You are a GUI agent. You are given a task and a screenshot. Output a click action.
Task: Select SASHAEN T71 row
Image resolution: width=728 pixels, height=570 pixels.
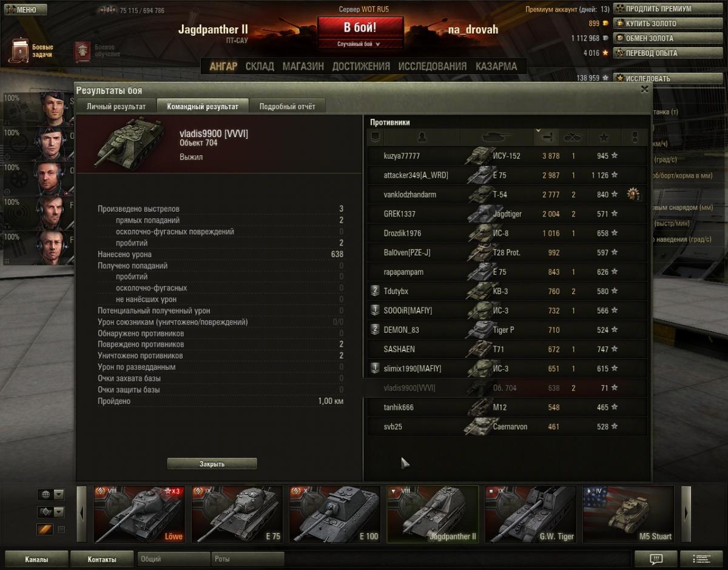[x=507, y=349]
